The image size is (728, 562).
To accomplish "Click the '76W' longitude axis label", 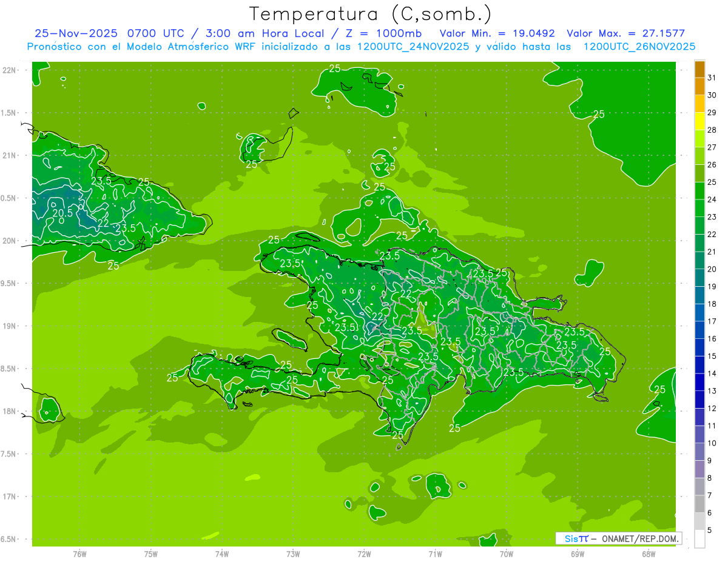I will [79, 554].
